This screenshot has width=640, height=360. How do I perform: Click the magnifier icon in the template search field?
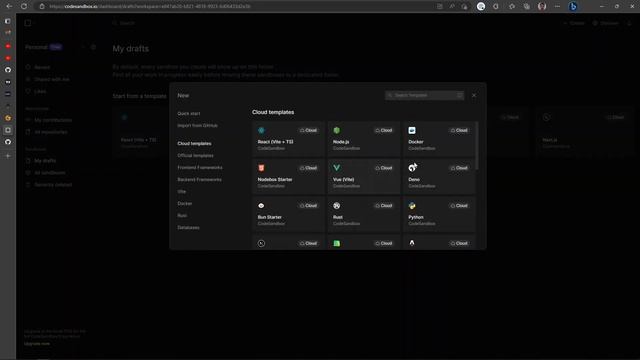(x=390, y=95)
